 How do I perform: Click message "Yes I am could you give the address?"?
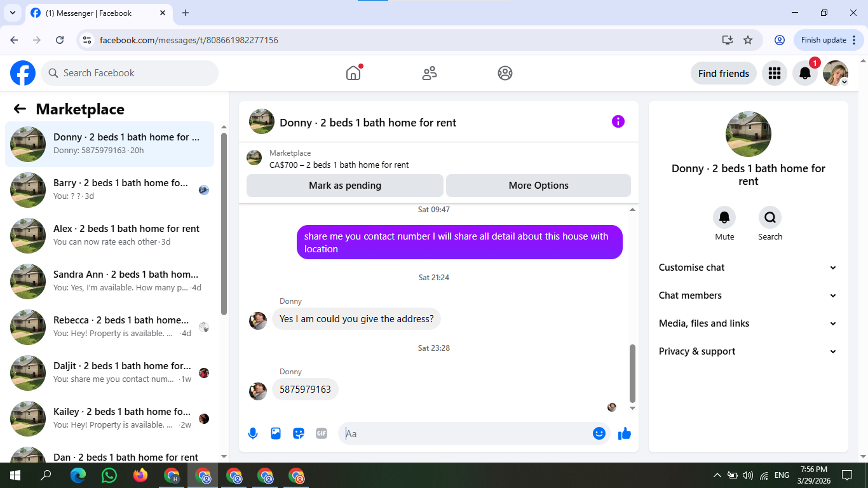(x=356, y=319)
